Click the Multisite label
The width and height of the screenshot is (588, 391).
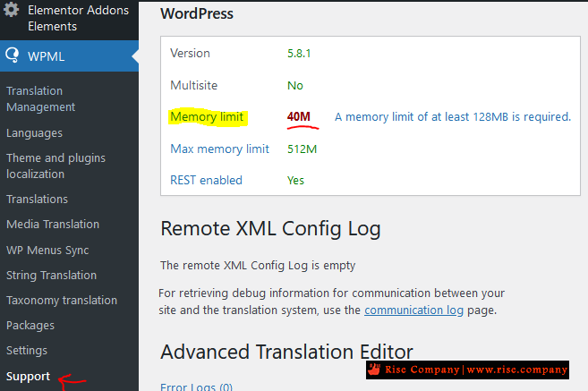194,86
